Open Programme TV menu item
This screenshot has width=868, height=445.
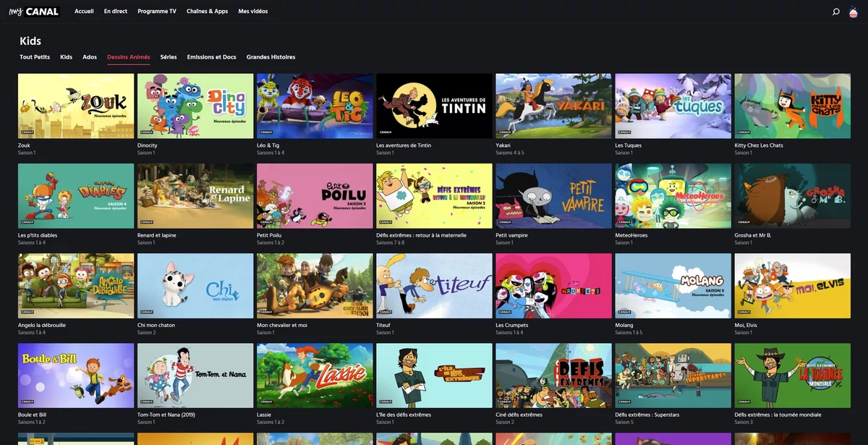tap(157, 12)
